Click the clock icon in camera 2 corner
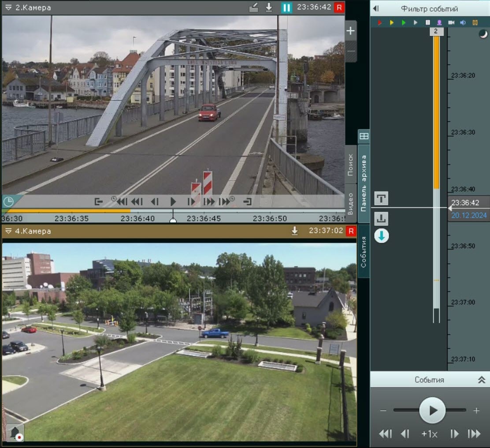Image resolution: width=490 pixels, height=448 pixels. pyautogui.click(x=8, y=202)
